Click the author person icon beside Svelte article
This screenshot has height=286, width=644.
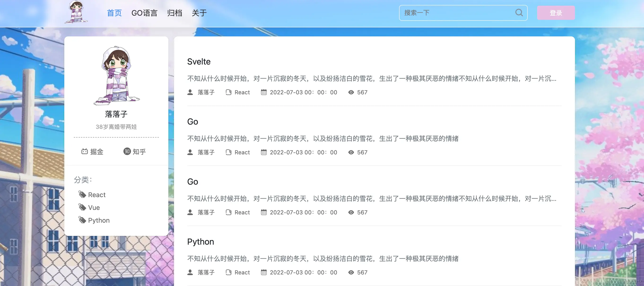click(x=190, y=92)
